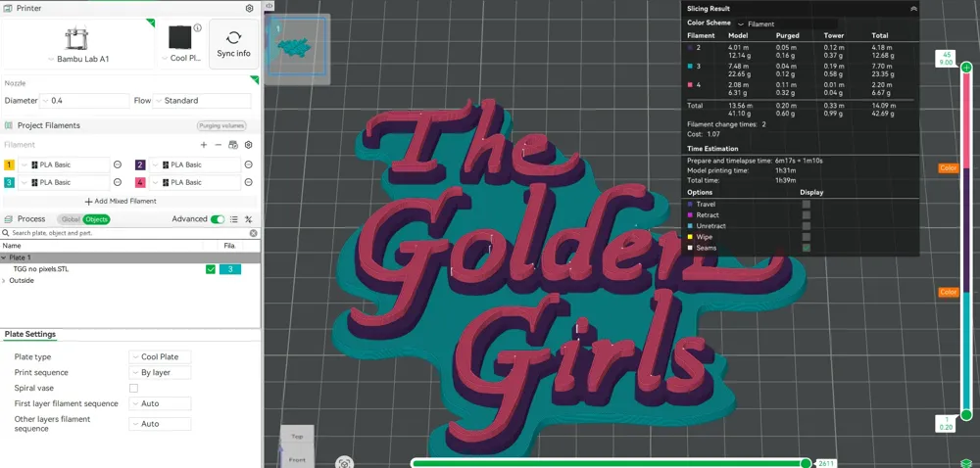Open filament settings gear icon
980x468 pixels.
coord(248,145)
